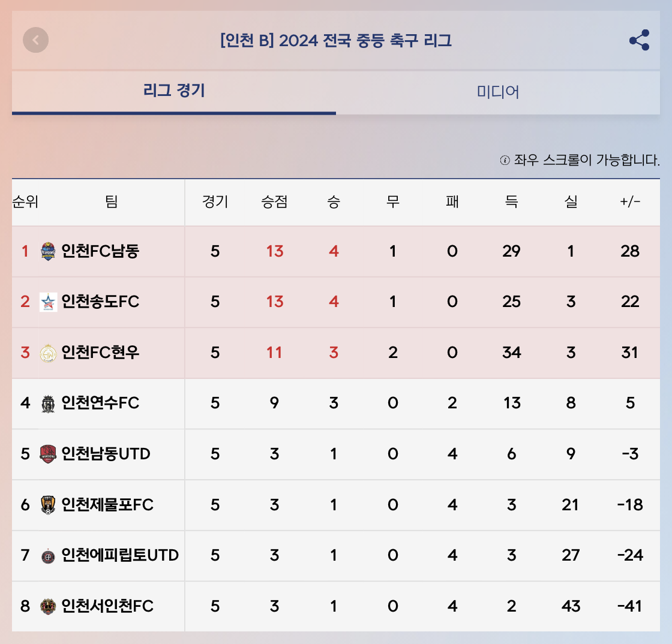Click the 인천송도FC star logo

tap(48, 302)
